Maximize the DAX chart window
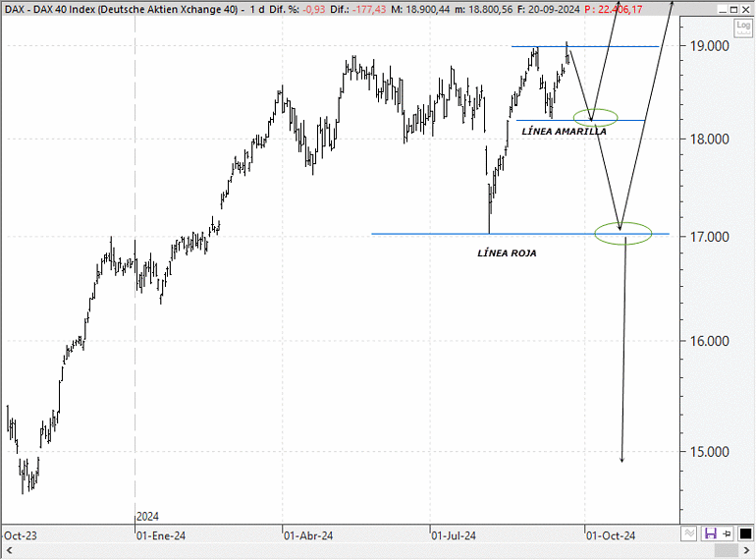Viewport: 756px width, 560px height. [732, 9]
